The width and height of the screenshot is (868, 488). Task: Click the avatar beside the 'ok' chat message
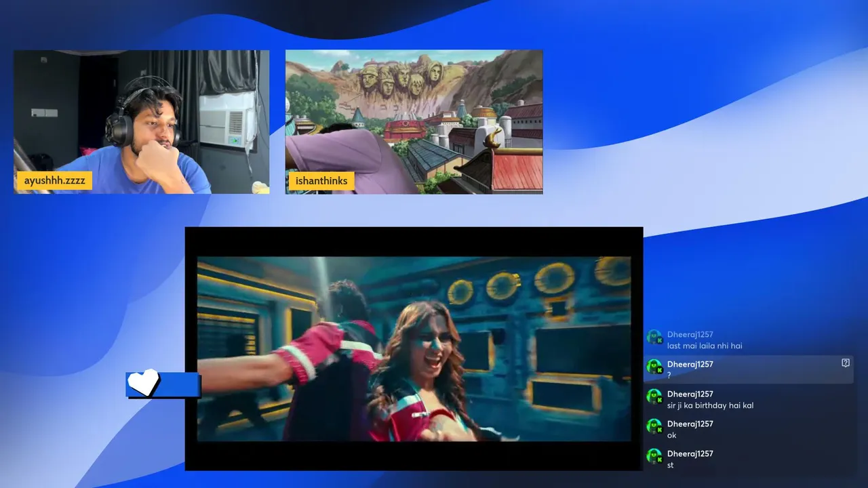pyautogui.click(x=654, y=426)
